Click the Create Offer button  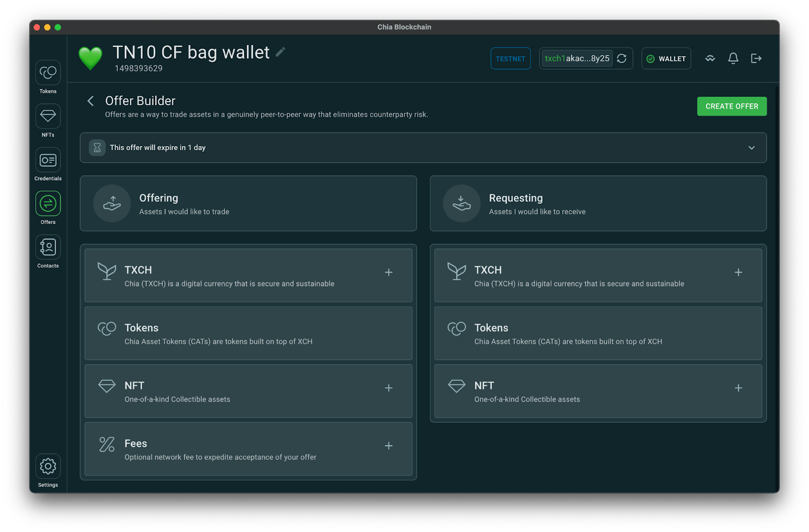click(x=732, y=106)
